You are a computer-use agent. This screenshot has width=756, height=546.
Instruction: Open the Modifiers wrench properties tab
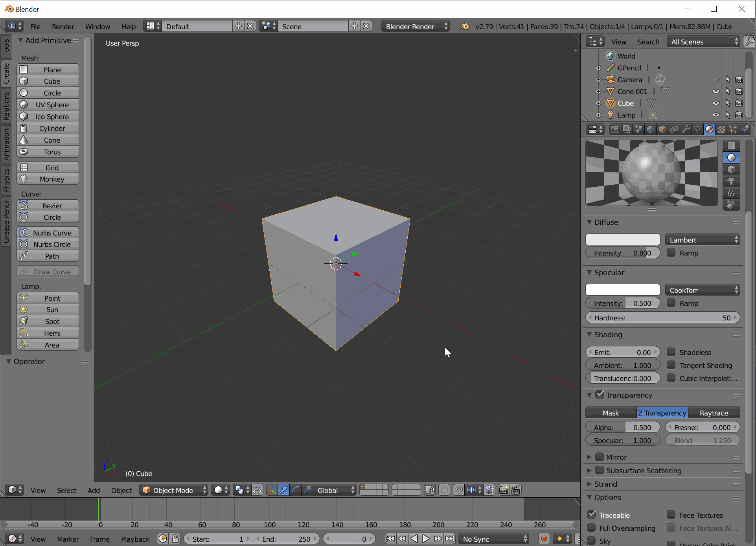click(x=686, y=129)
